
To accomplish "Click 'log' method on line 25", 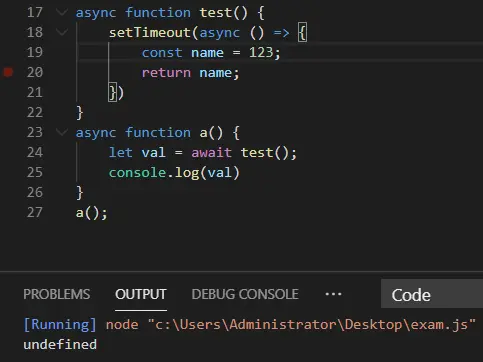I will coord(187,173).
